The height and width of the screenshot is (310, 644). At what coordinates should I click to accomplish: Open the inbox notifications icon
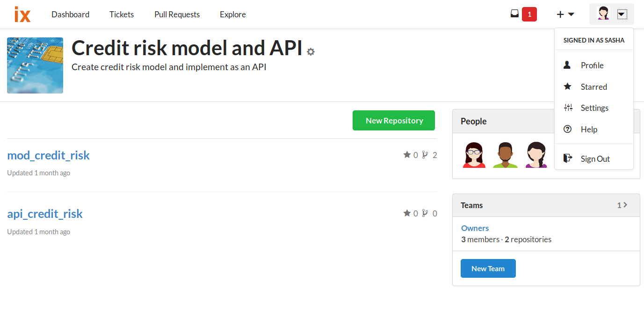coord(514,14)
